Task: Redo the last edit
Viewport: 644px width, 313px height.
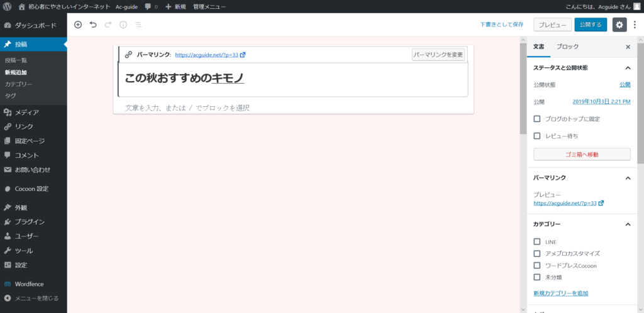Action: click(x=108, y=25)
